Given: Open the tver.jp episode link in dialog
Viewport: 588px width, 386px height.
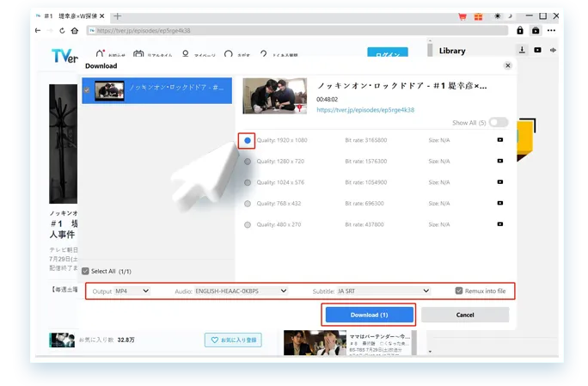Looking at the screenshot, I should pyautogui.click(x=365, y=110).
